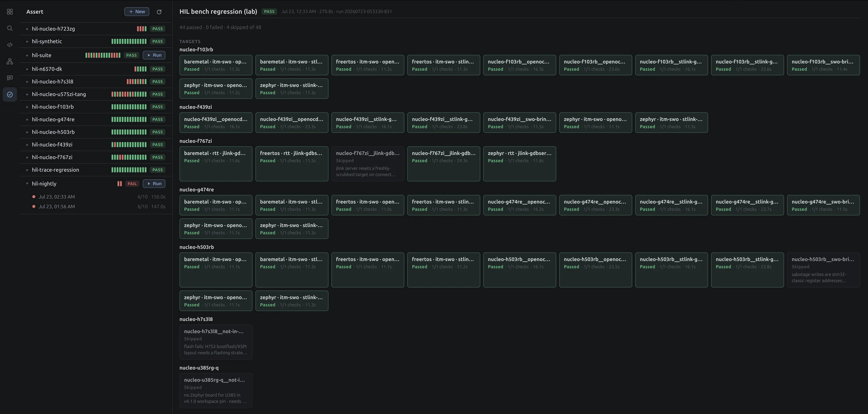Run the hil-suite suite
Image resolution: width=868 pixels, height=414 pixels.
coord(154,55)
